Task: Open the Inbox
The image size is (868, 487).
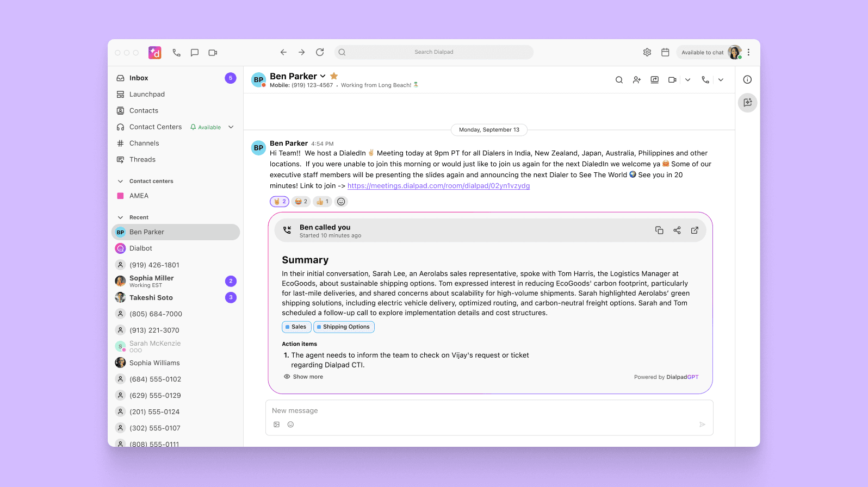Action: tap(139, 78)
